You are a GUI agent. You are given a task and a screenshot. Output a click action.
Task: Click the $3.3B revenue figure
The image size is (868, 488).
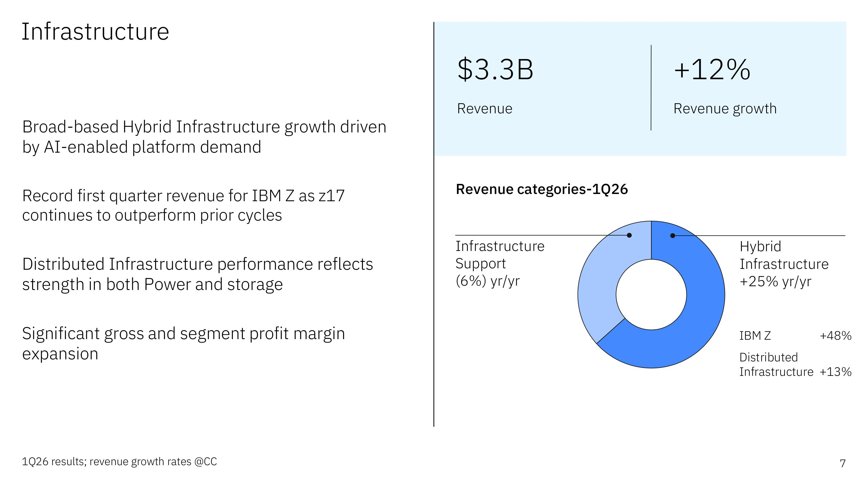[x=495, y=69]
